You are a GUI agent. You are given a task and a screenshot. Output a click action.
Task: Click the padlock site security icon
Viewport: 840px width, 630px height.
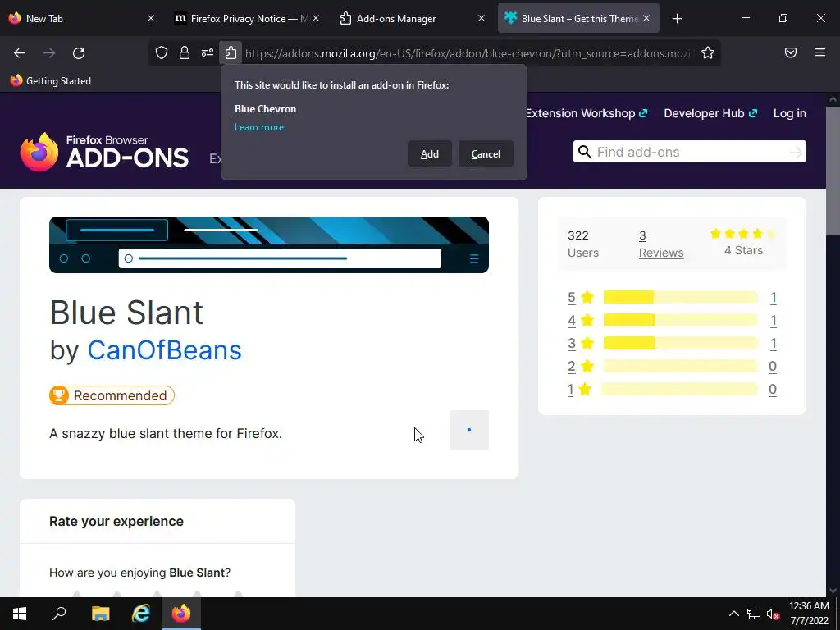click(185, 53)
